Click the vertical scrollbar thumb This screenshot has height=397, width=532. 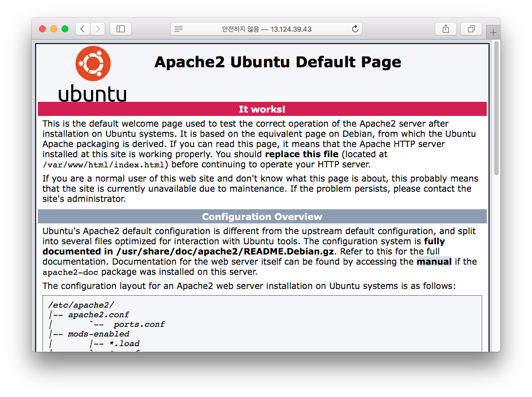[496, 108]
